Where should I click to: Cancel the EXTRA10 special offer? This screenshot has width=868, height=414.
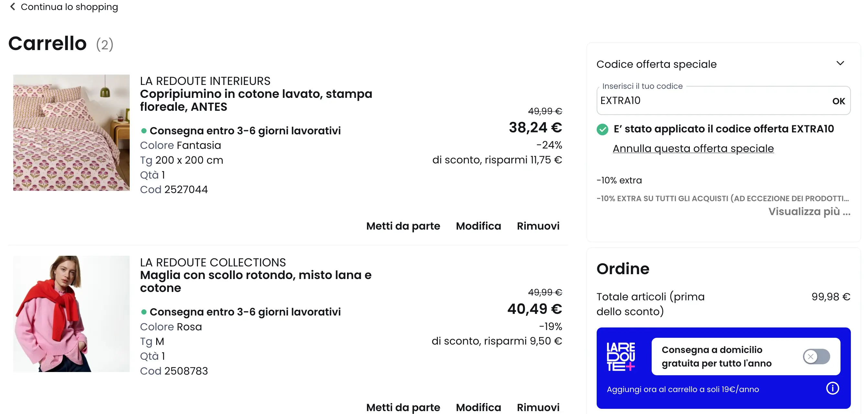click(x=693, y=149)
